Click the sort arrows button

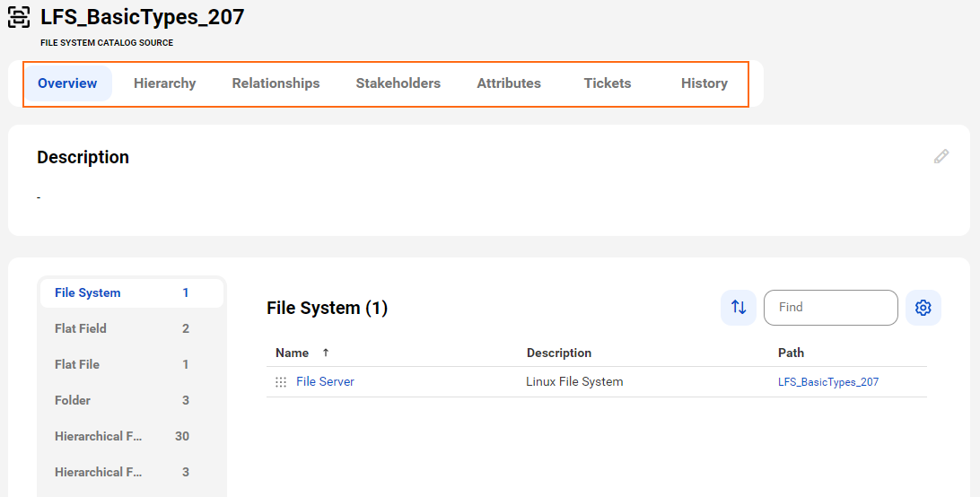pyautogui.click(x=738, y=308)
